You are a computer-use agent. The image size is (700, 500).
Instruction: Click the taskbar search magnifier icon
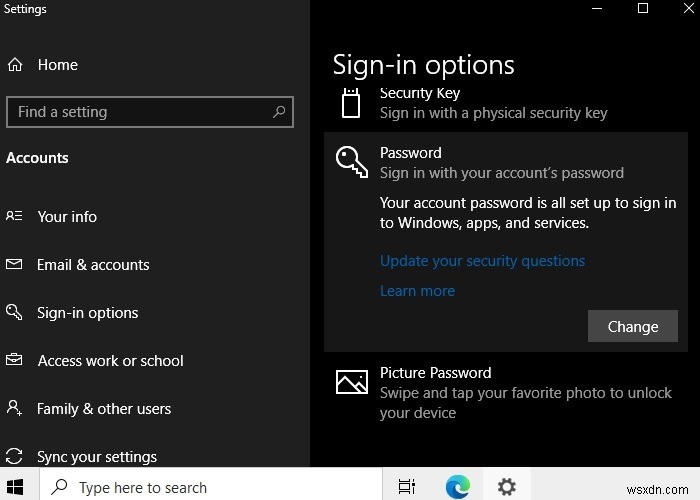coord(59,487)
